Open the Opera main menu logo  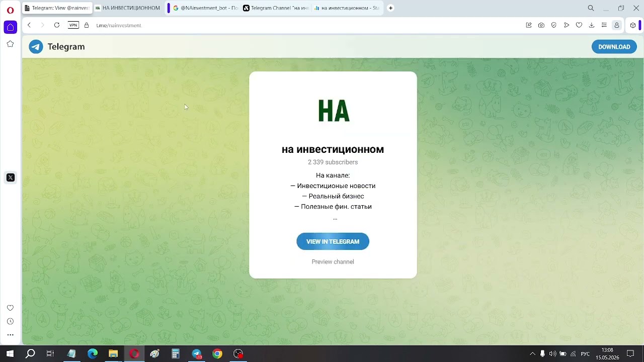pyautogui.click(x=10, y=10)
